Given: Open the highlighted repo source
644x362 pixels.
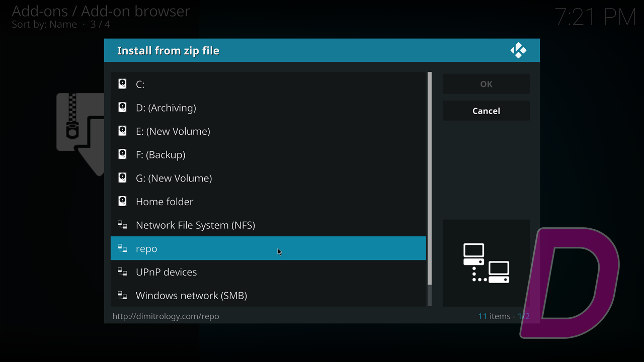Looking at the screenshot, I should 268,248.
